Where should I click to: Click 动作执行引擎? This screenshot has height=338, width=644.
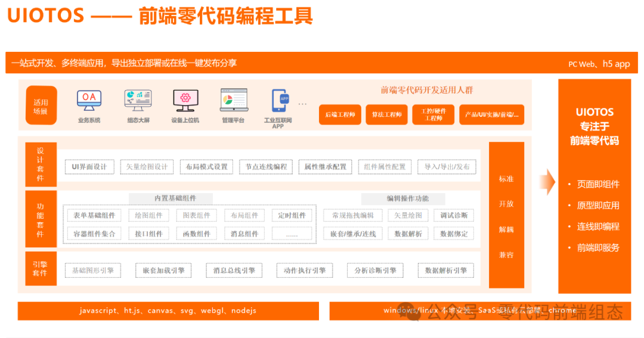tap(305, 271)
